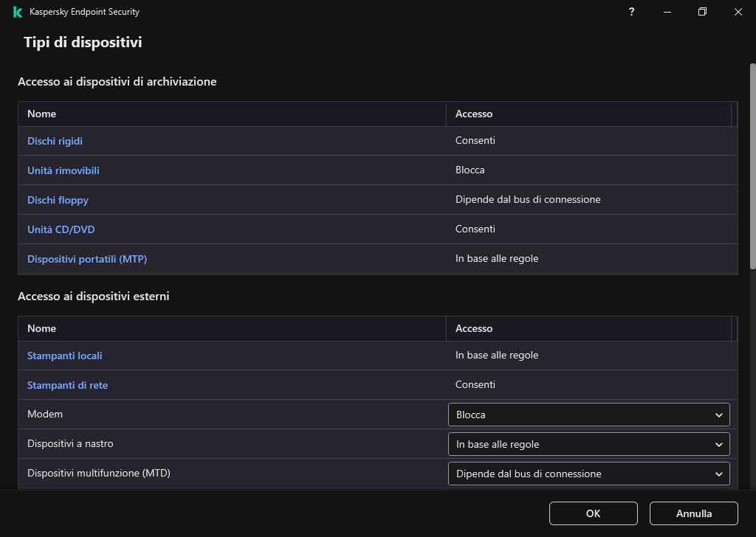
Task: Open the Dischi floppy settings link
Action: [x=58, y=200]
